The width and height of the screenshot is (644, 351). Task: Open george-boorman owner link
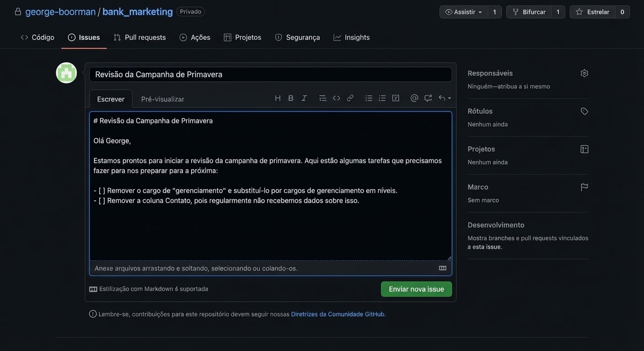point(60,12)
